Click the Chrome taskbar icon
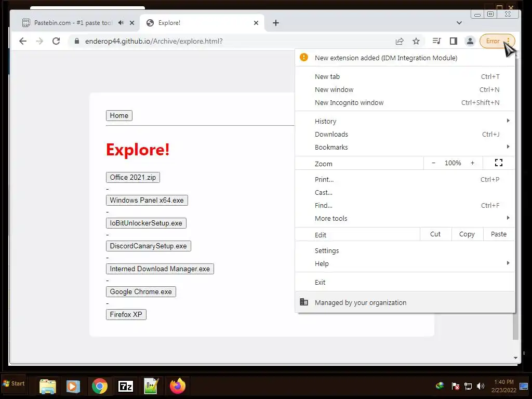This screenshot has height=399, width=532. (x=99, y=386)
